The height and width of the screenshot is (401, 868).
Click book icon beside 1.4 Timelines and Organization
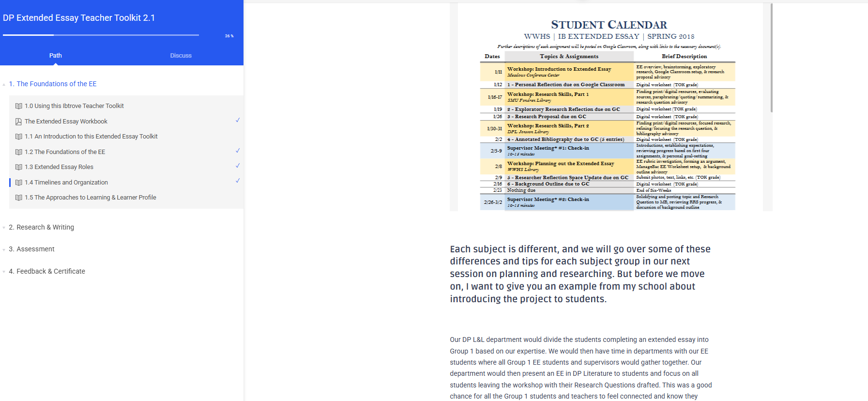click(18, 183)
